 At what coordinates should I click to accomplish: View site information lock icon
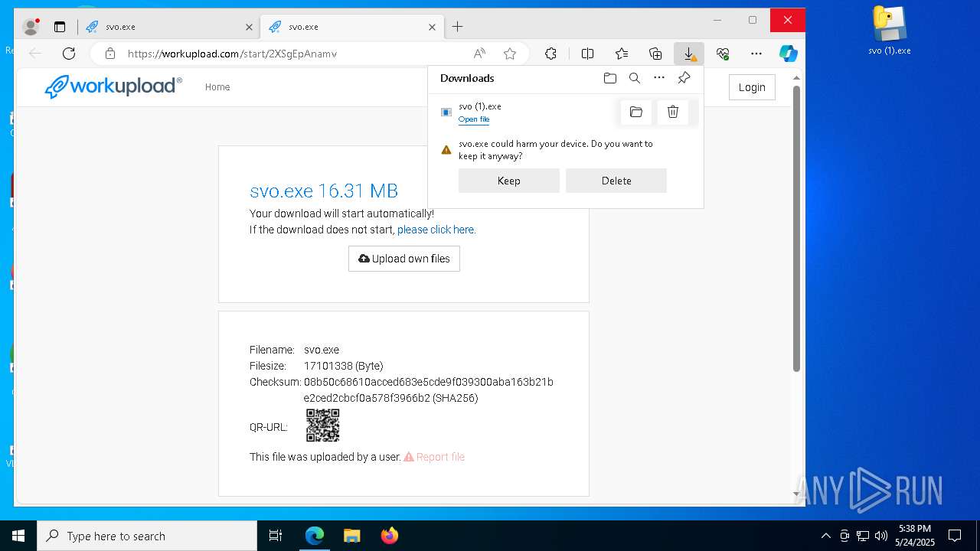click(110, 54)
